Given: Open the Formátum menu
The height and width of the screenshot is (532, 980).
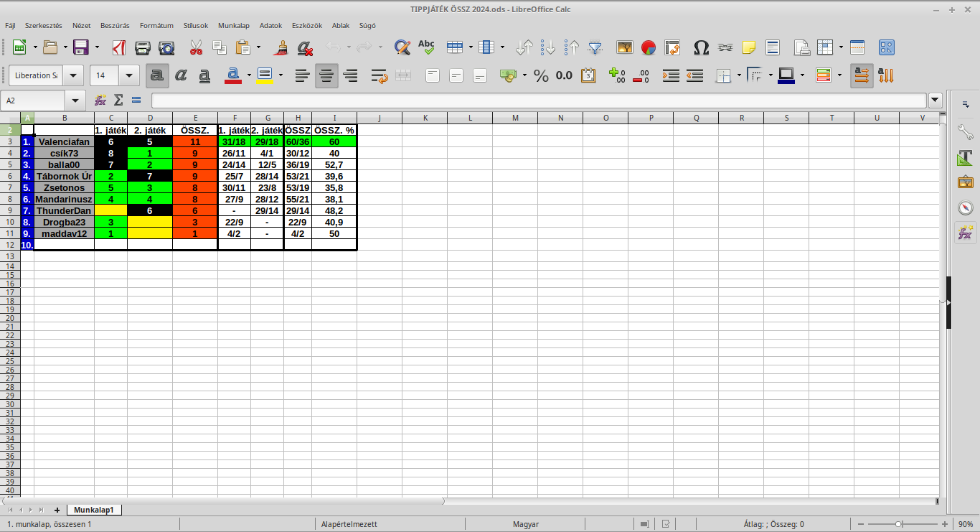Looking at the screenshot, I should [x=156, y=25].
